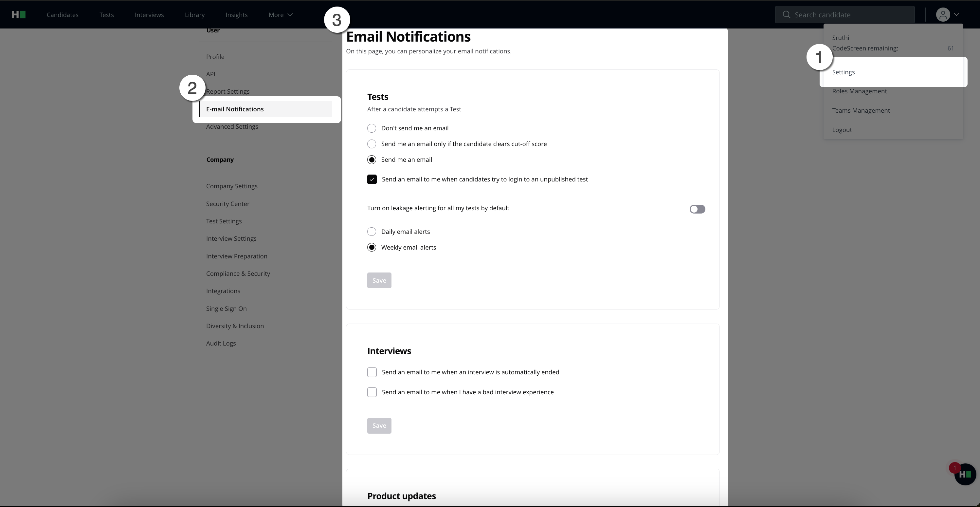The width and height of the screenshot is (980, 507).
Task: Open Advanced Settings in sidebar
Action: 232,127
